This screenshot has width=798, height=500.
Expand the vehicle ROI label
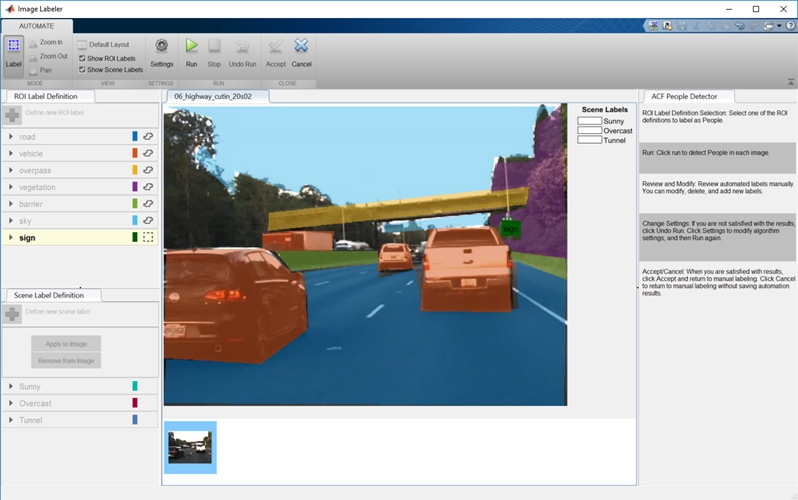(x=10, y=153)
